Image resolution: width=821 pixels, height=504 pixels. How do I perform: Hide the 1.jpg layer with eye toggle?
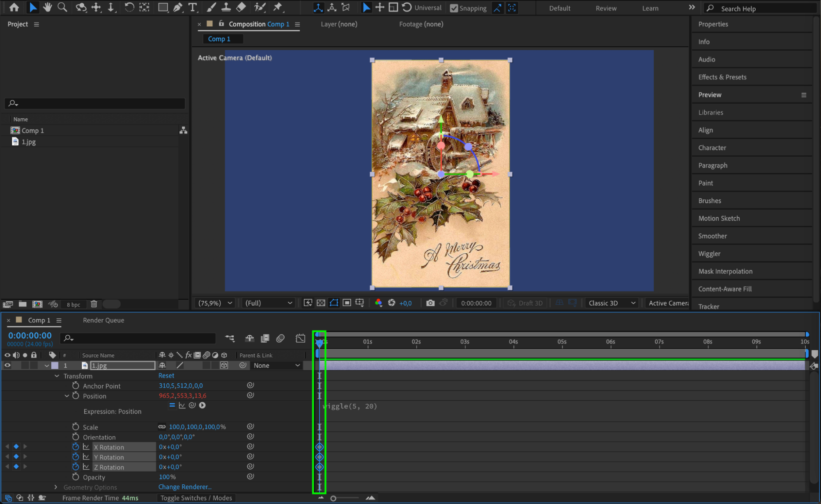tap(7, 365)
